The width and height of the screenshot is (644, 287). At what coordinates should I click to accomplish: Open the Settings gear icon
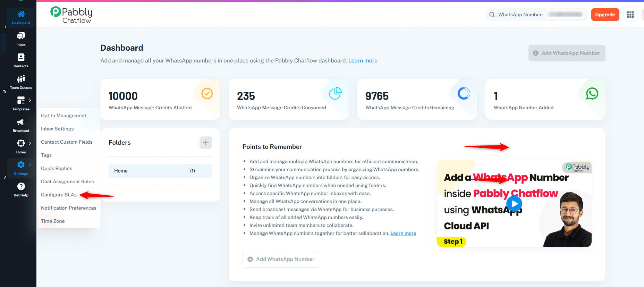21,165
